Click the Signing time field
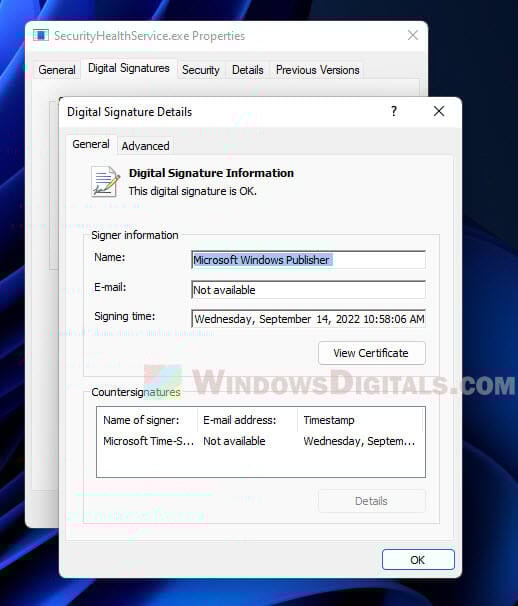Viewport: 518px width, 606px height. click(308, 319)
